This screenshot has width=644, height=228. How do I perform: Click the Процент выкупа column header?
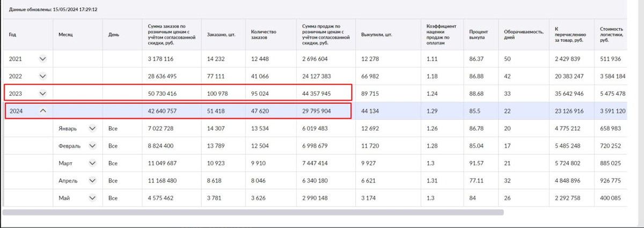point(478,35)
